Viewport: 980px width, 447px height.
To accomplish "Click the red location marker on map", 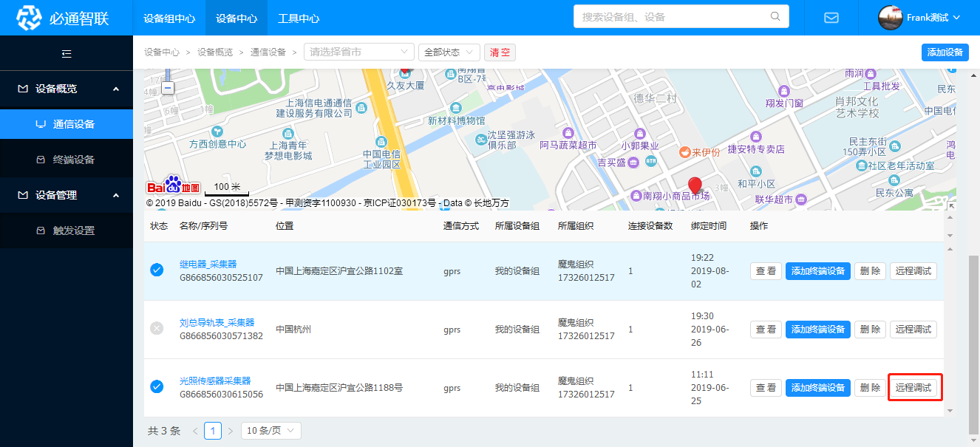I will (694, 185).
